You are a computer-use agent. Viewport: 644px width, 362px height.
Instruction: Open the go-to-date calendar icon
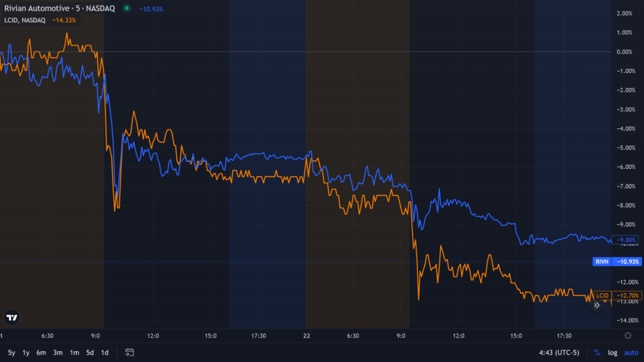(130, 353)
